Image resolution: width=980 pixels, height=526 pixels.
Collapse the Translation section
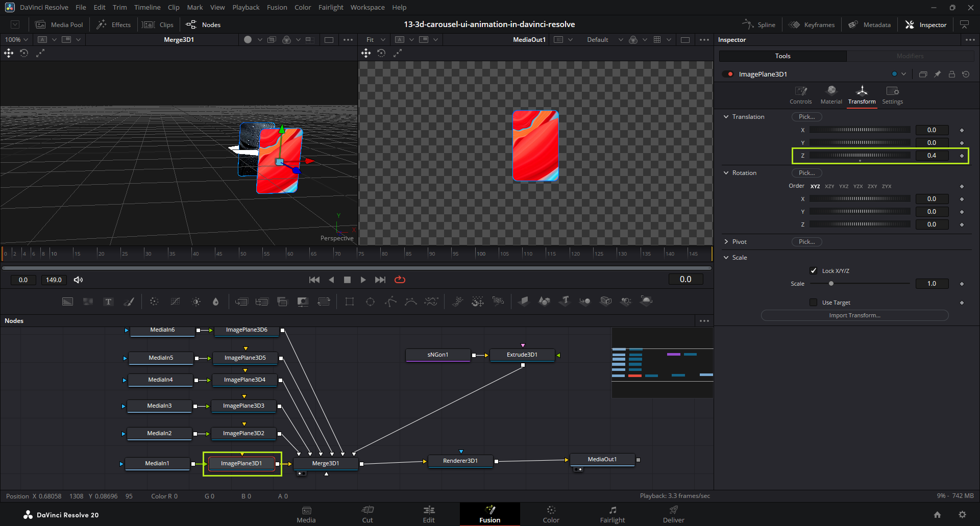(x=726, y=117)
